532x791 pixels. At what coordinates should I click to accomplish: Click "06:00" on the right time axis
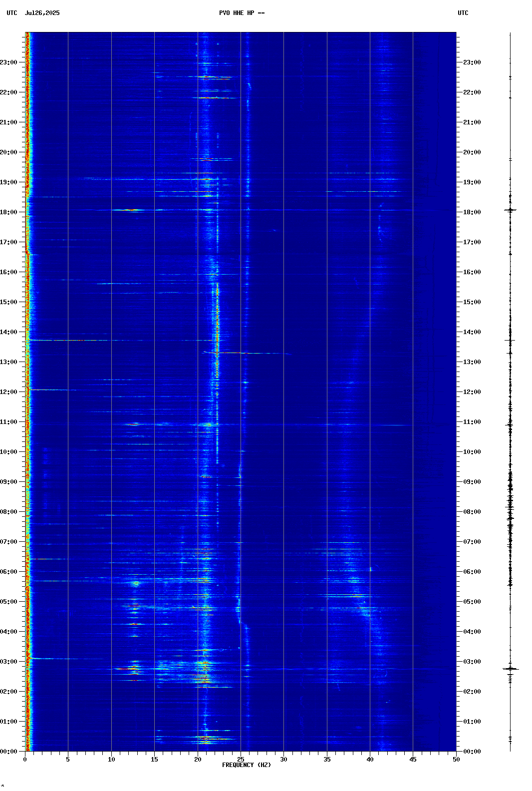pos(472,572)
